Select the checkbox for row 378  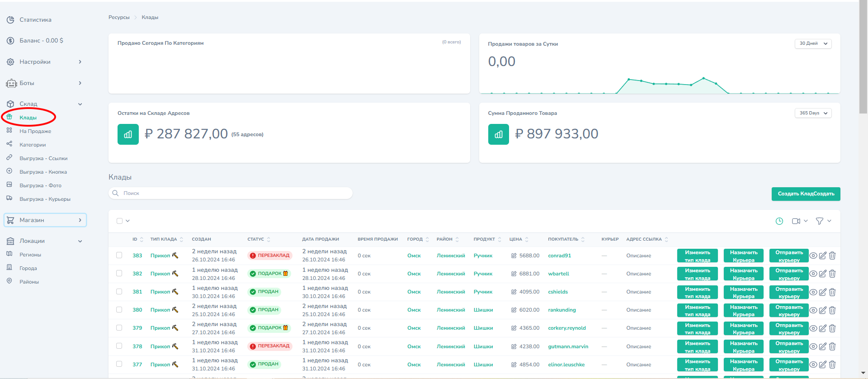pyautogui.click(x=119, y=346)
